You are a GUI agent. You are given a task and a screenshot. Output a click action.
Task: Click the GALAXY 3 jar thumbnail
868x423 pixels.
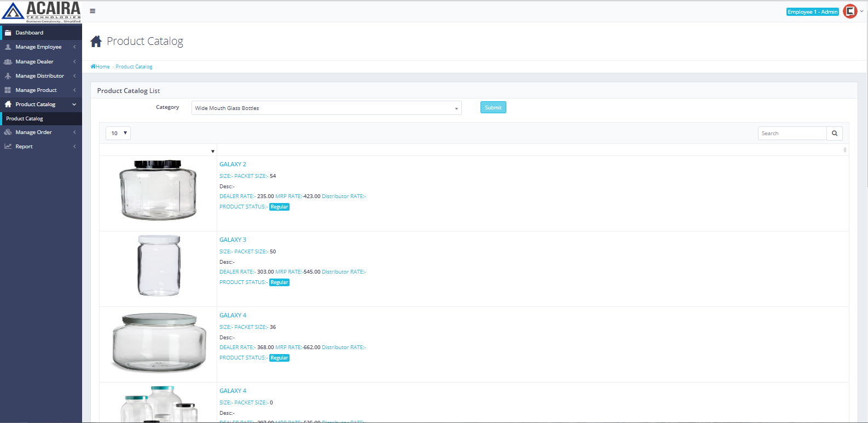coord(159,266)
